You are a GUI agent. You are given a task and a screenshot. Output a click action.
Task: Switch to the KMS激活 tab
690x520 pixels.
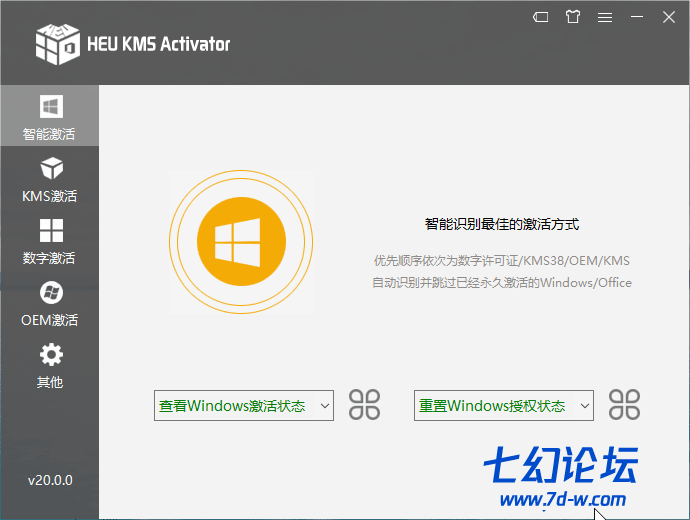click(x=50, y=179)
